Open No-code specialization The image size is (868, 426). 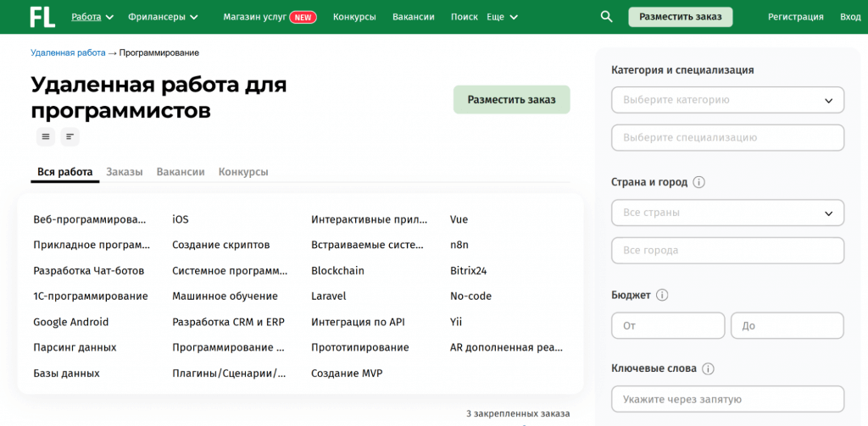click(x=471, y=296)
